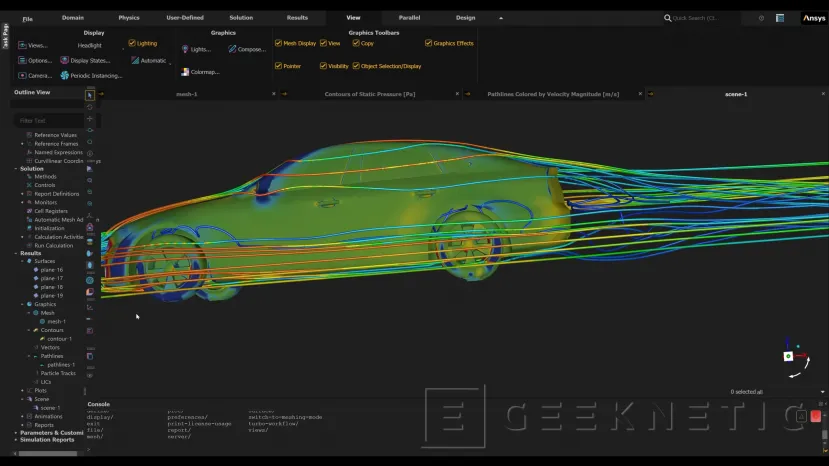Toggle the Visibility toolbar checkbox

point(323,66)
